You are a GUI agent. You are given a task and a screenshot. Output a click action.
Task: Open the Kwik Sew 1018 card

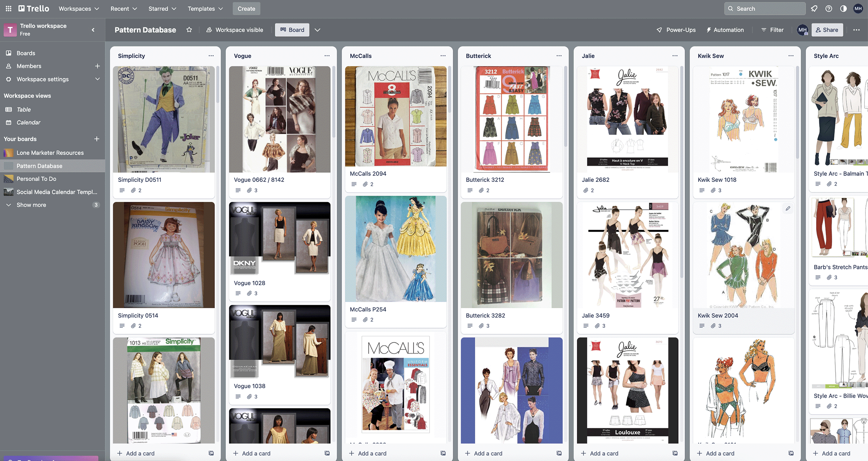743,132
